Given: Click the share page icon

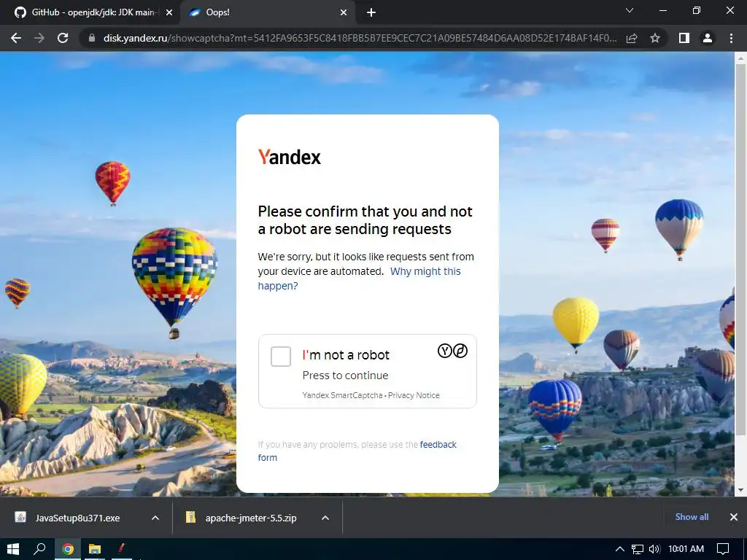Looking at the screenshot, I should [x=632, y=38].
